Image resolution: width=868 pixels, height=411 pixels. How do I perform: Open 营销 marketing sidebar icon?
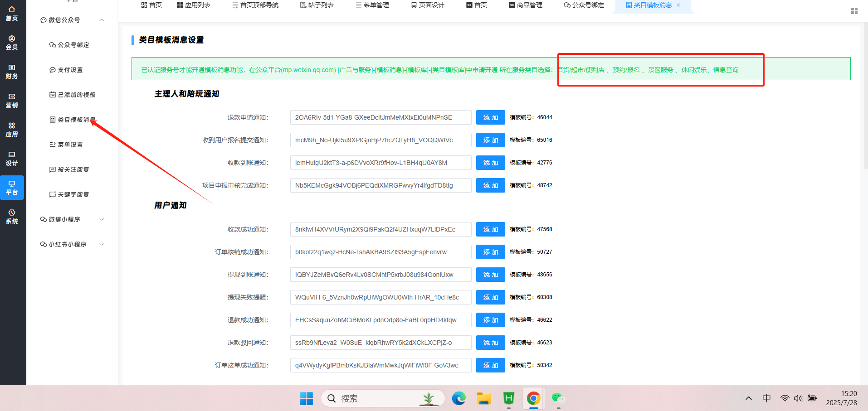[x=12, y=101]
